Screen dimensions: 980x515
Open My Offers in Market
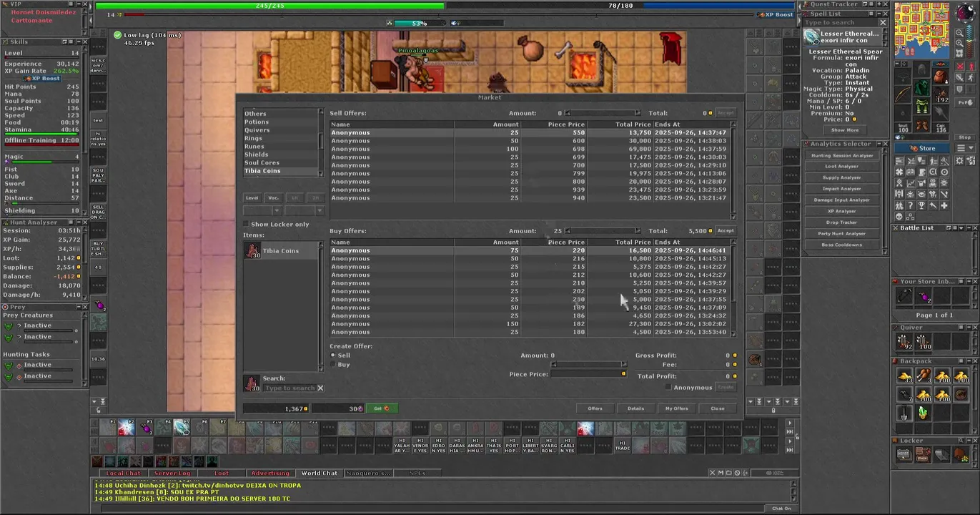[x=676, y=408]
